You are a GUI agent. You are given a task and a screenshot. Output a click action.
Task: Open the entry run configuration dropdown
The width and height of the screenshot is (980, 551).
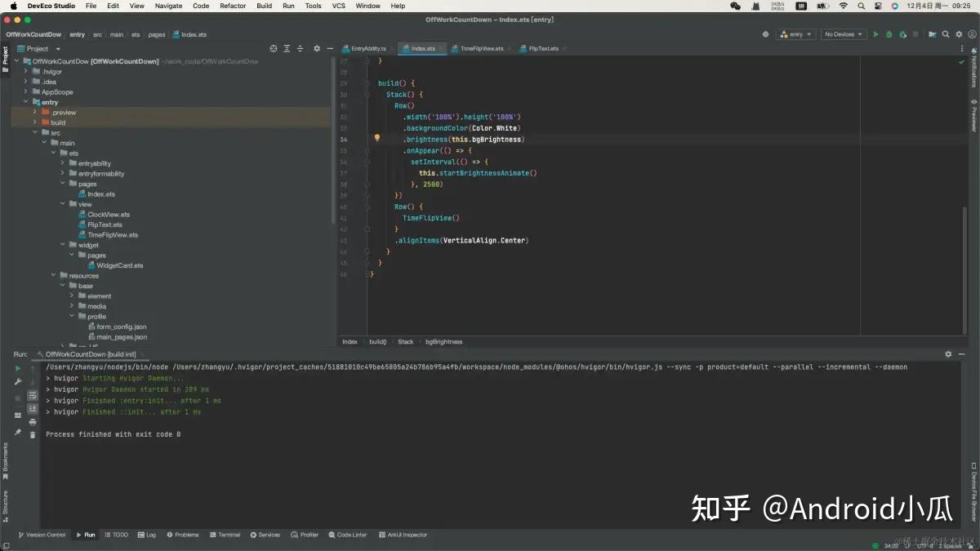[x=796, y=34]
